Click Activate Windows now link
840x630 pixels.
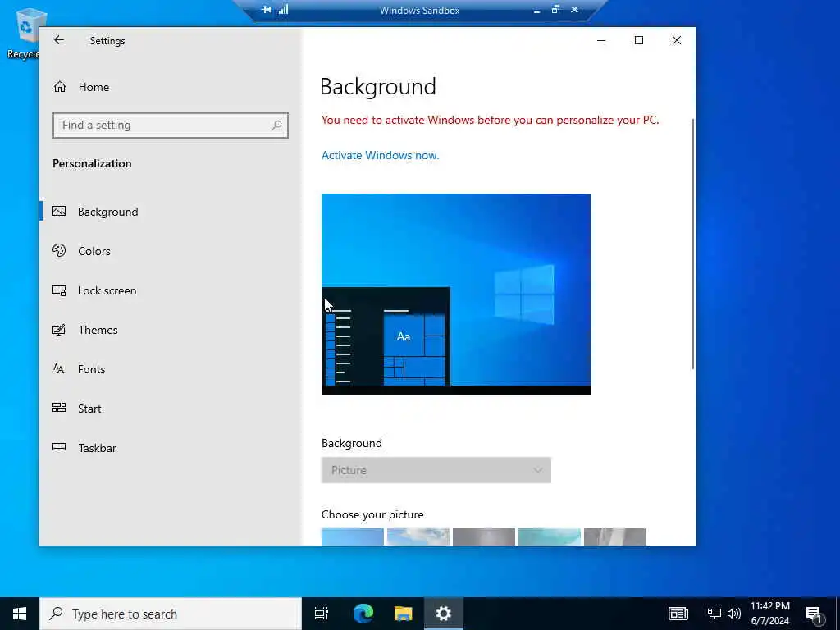(380, 155)
